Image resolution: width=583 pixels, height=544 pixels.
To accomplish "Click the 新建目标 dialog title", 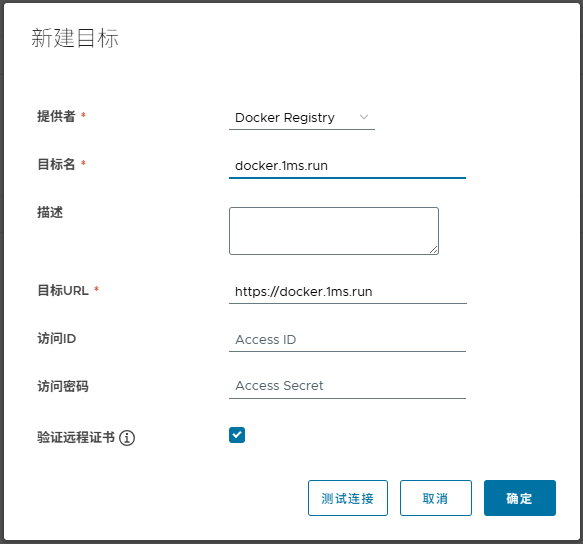I will point(75,38).
